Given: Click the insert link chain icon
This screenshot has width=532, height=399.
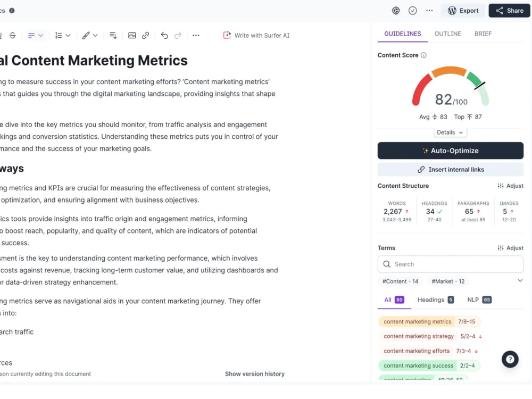Looking at the screenshot, I should pos(146,35).
